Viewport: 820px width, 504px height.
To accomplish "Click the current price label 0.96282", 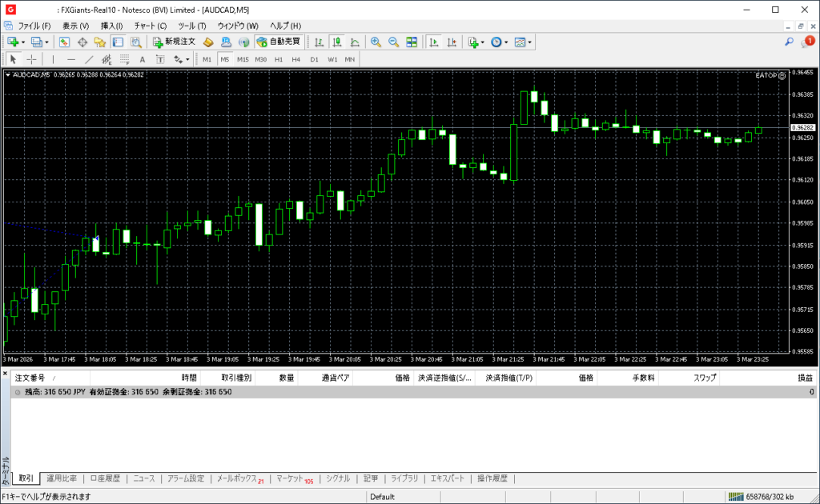I will [802, 127].
